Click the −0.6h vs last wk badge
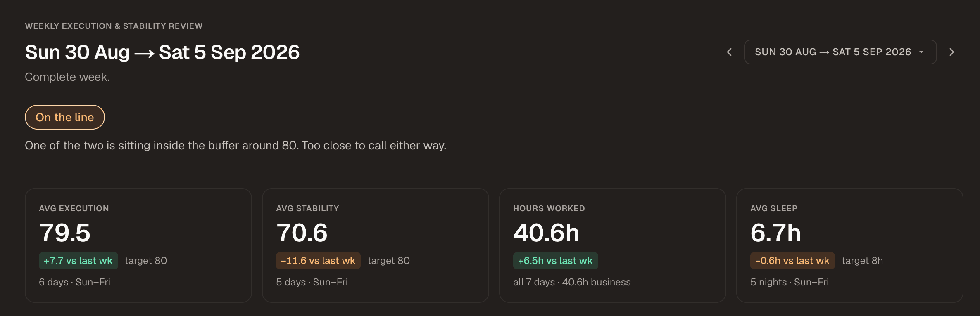Image resolution: width=980 pixels, height=316 pixels. click(x=792, y=261)
